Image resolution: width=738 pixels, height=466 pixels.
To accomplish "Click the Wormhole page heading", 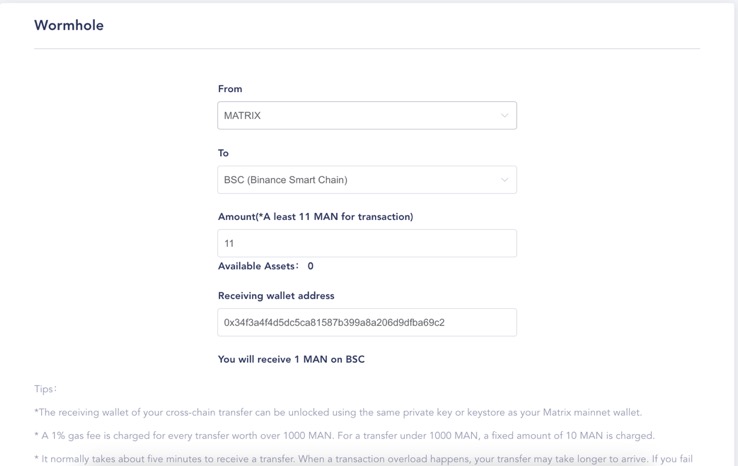I will coord(69,25).
